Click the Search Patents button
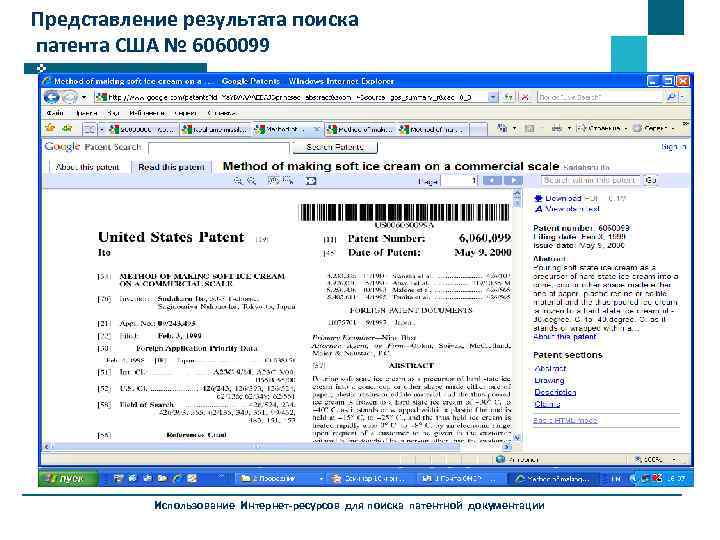The height and width of the screenshot is (540, 720). click(x=335, y=147)
